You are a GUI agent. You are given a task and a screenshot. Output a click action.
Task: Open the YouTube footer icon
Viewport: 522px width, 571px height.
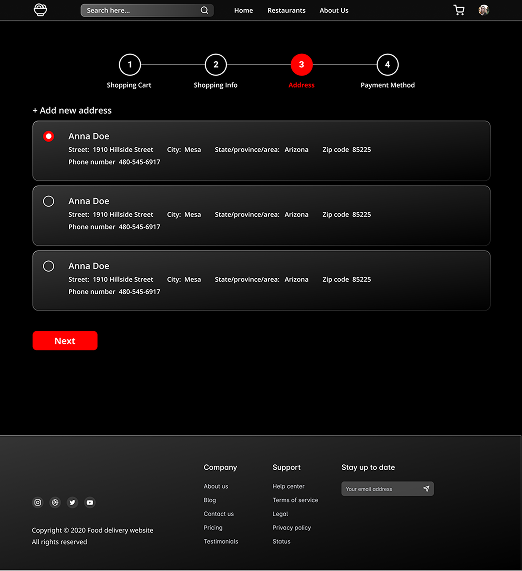point(90,503)
